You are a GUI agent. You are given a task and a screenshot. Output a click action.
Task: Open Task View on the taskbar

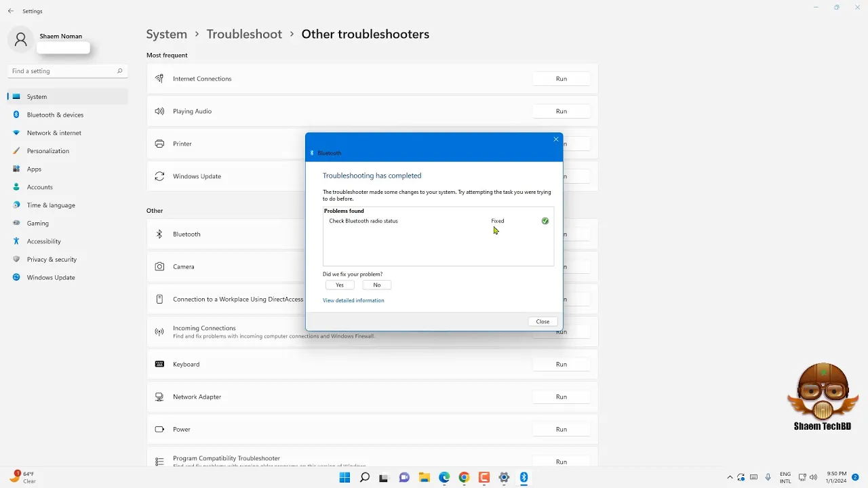pyautogui.click(x=384, y=477)
